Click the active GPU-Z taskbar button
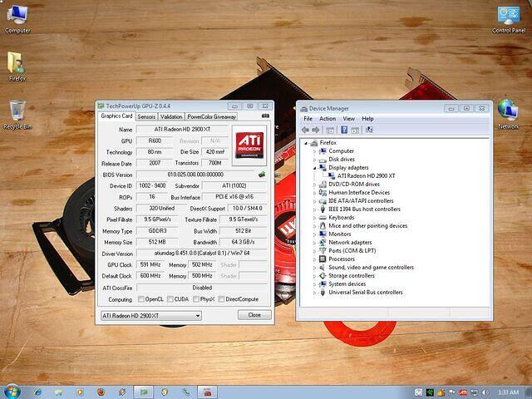 click(x=144, y=392)
